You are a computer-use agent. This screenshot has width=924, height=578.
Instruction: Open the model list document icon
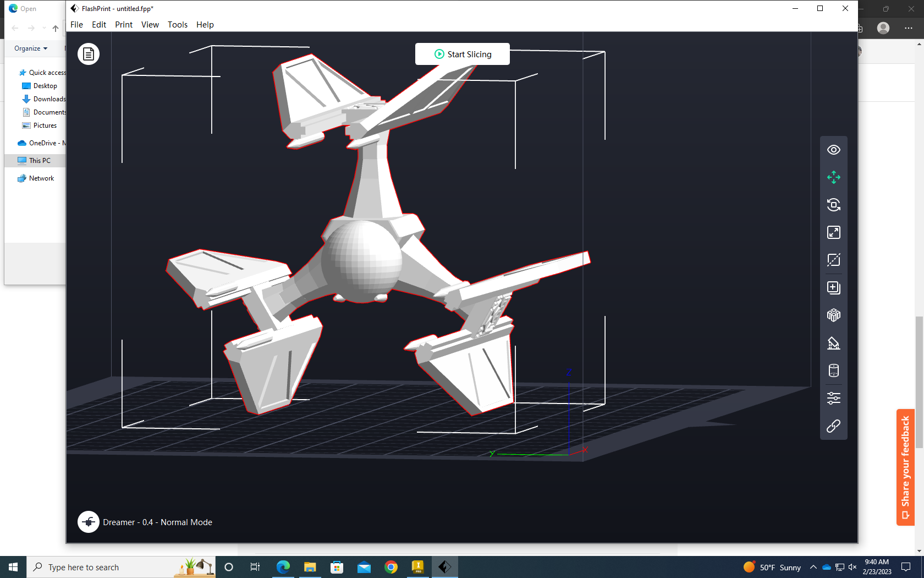point(89,54)
